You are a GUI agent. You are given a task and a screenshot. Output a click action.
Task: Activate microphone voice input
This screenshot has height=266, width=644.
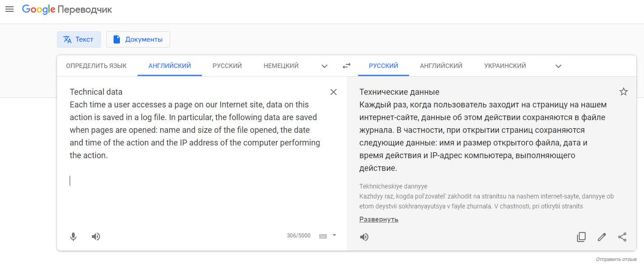(x=73, y=237)
